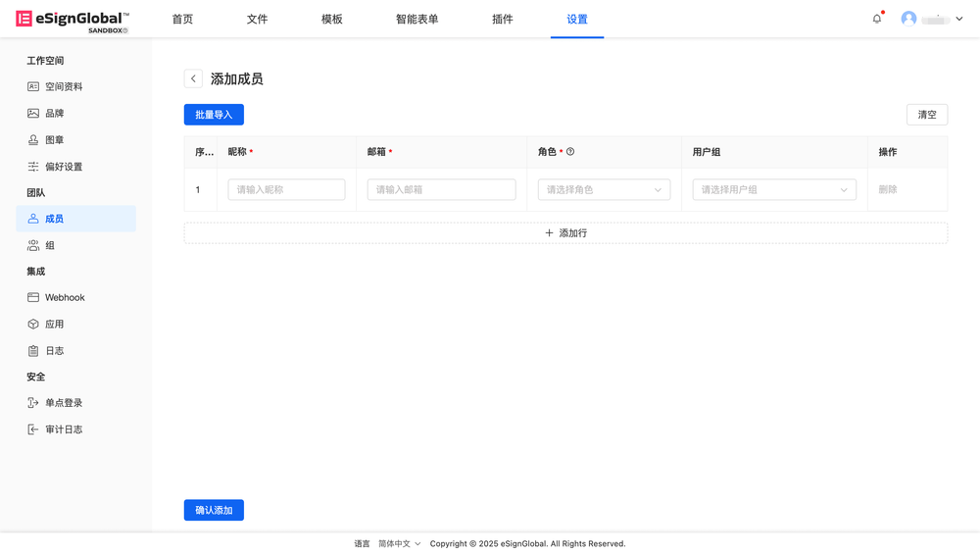
Task: Click the back arrow beside 添加成员
Action: 193,78
